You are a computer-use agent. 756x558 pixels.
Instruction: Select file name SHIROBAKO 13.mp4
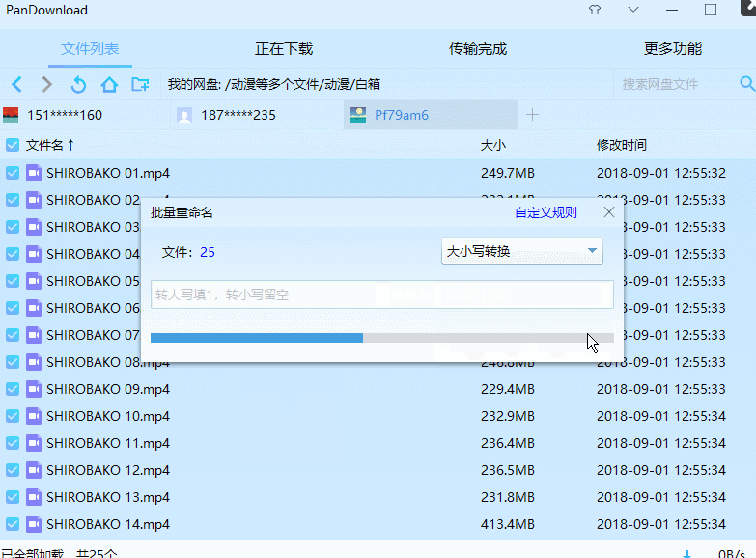[108, 497]
